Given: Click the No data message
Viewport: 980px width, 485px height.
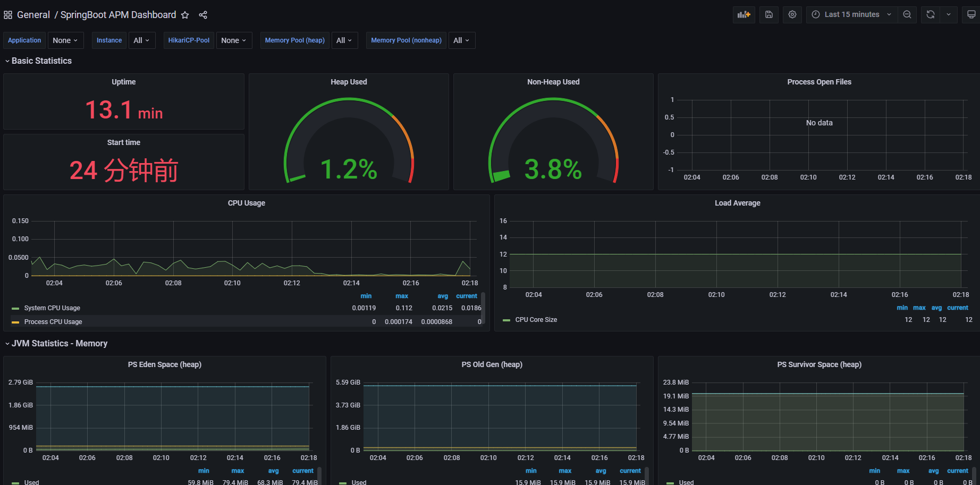Looking at the screenshot, I should pos(819,123).
